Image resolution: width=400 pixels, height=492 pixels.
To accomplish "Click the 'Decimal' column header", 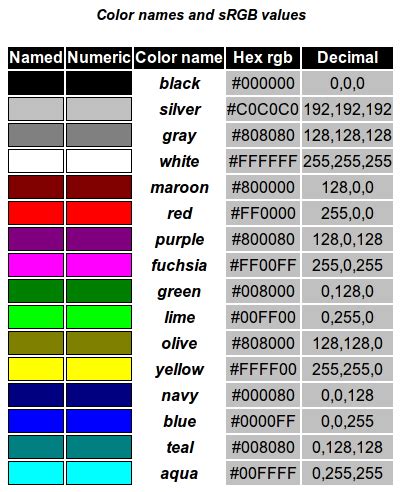I will pos(347,58).
